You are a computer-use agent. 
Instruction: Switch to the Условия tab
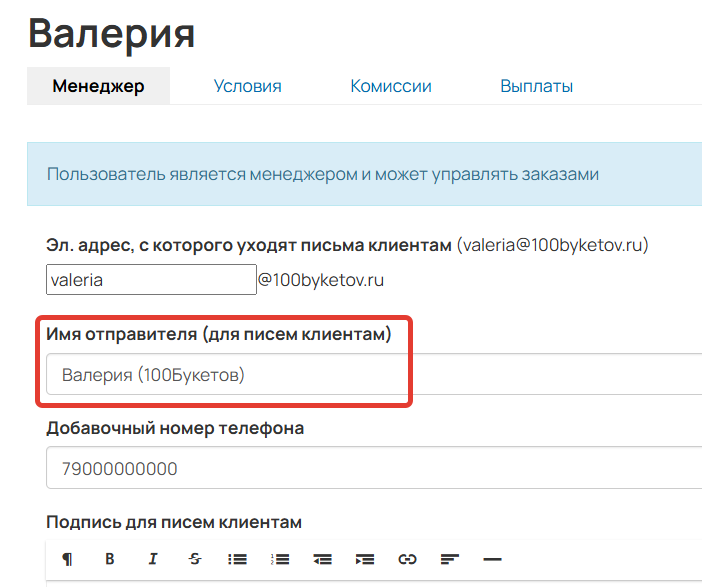pos(248,86)
